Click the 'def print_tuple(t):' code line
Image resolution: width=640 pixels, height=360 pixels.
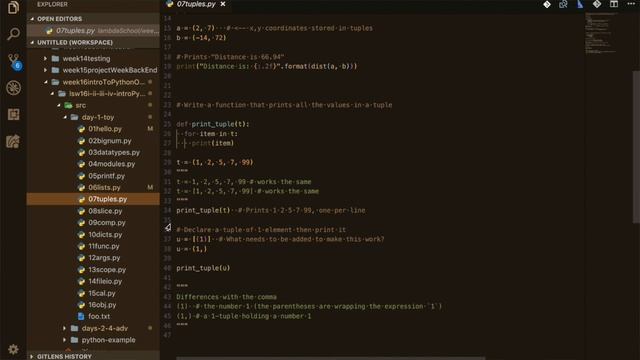(x=213, y=124)
